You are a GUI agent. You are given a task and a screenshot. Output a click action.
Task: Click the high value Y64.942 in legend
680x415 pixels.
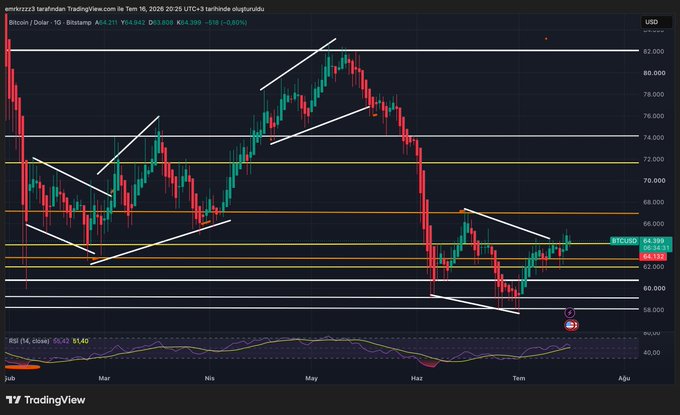click(133, 23)
